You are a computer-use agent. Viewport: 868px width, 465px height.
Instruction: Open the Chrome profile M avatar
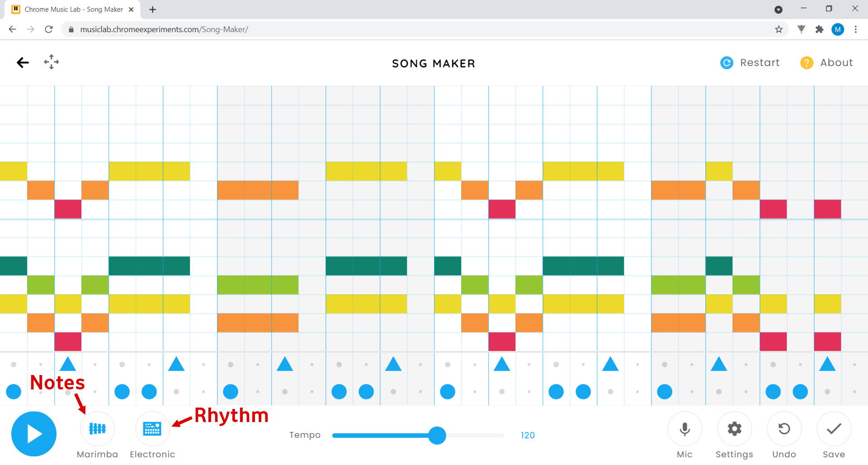[x=838, y=29]
